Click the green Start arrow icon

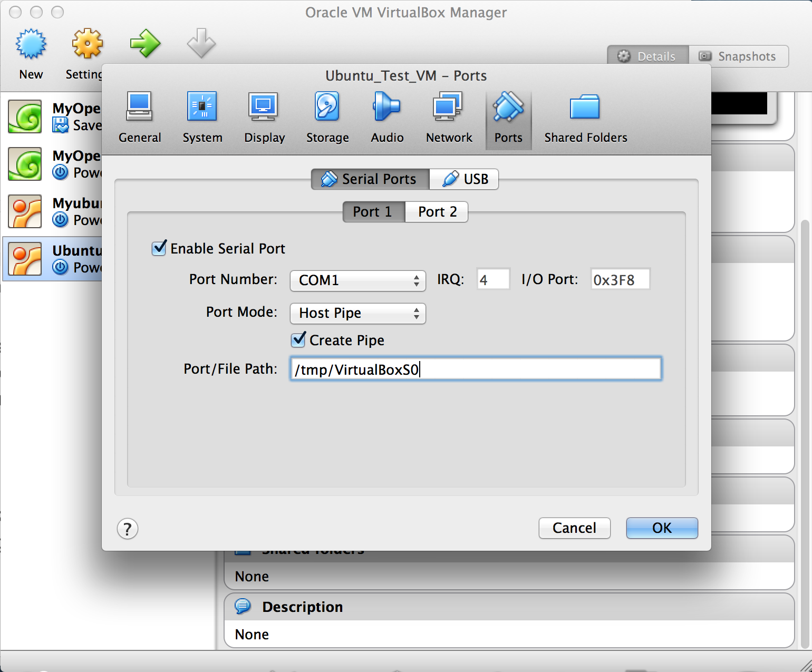145,44
